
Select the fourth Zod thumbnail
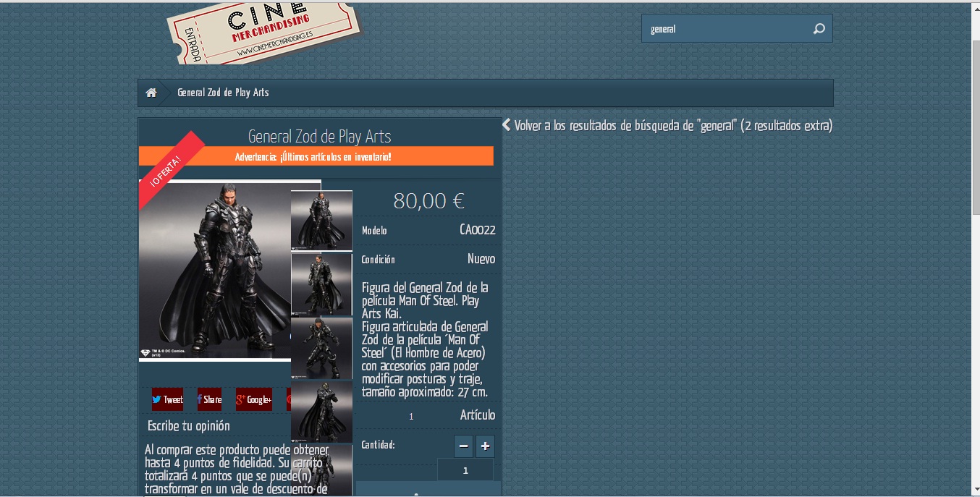click(x=321, y=412)
